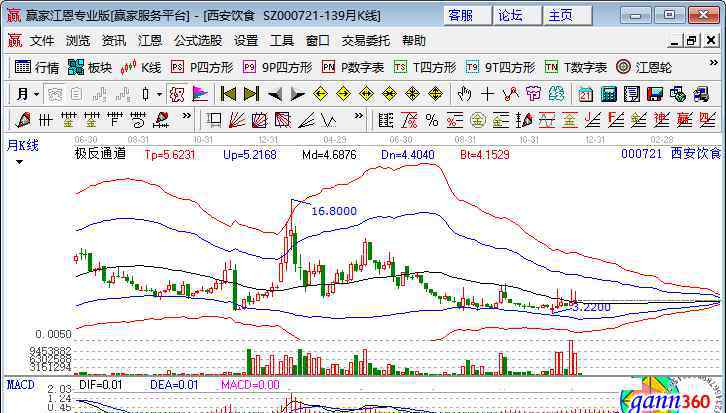Open the 江恩 menu
Viewport: 726px width, 413px height.
150,41
